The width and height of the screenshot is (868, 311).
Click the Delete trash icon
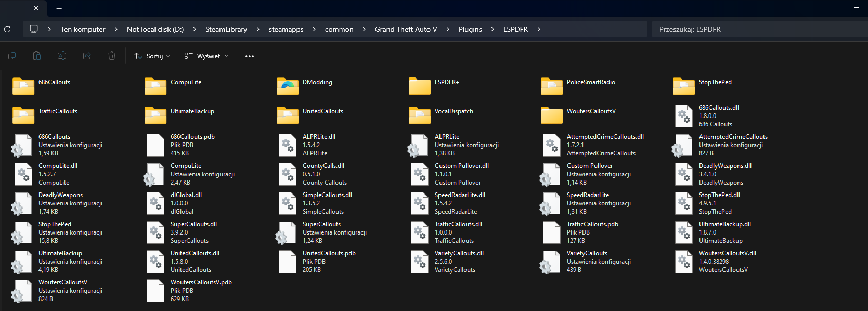click(x=112, y=56)
